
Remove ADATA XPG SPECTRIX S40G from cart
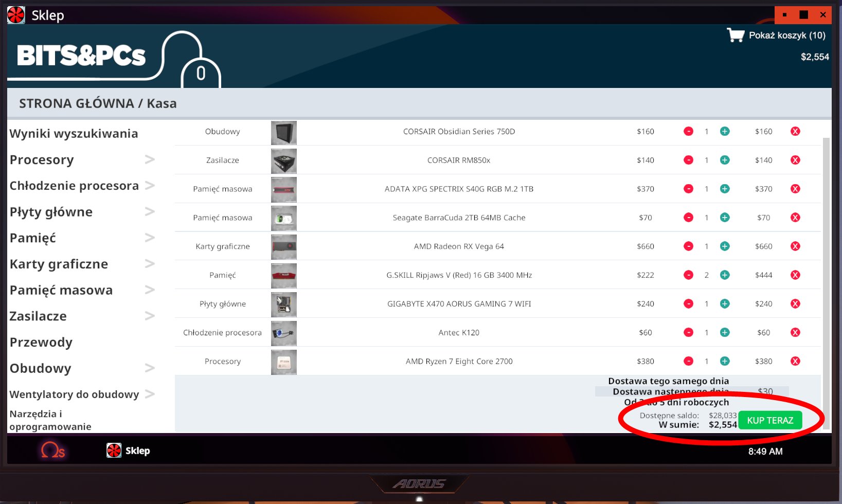795,189
